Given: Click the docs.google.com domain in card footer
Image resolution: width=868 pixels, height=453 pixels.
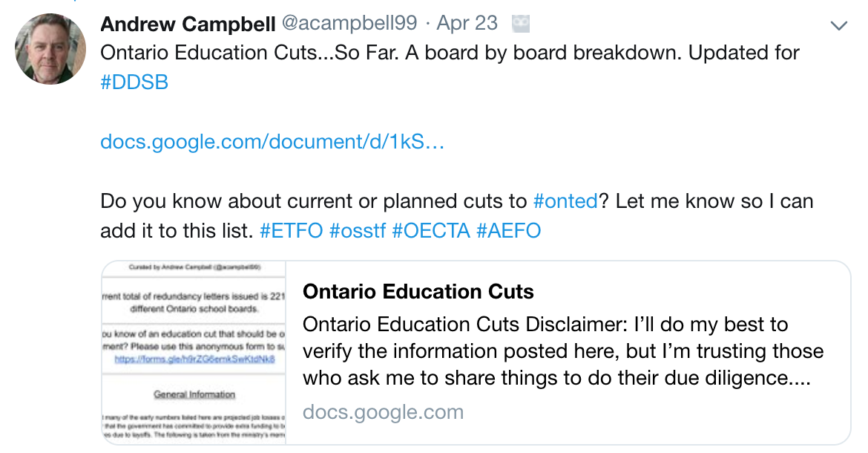Looking at the screenshot, I should 383,413.
